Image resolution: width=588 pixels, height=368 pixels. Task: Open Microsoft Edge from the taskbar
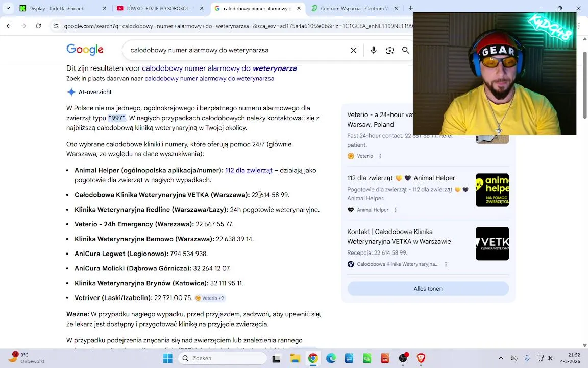coord(331,359)
